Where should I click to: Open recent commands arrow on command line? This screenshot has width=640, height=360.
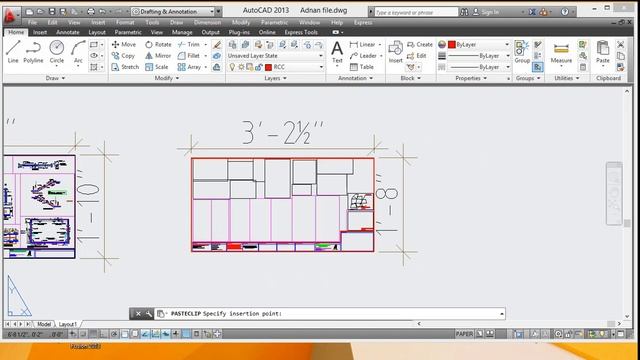(502, 313)
